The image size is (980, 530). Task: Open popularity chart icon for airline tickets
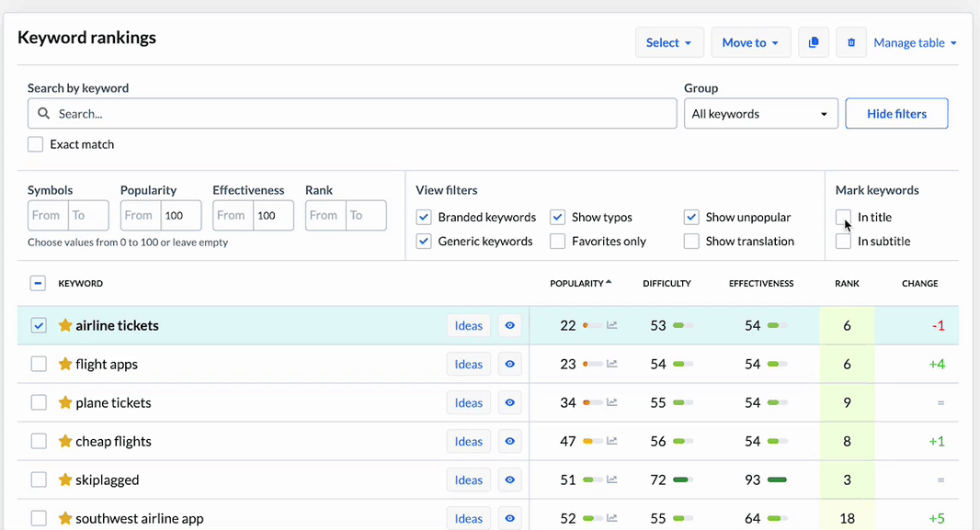(x=612, y=325)
